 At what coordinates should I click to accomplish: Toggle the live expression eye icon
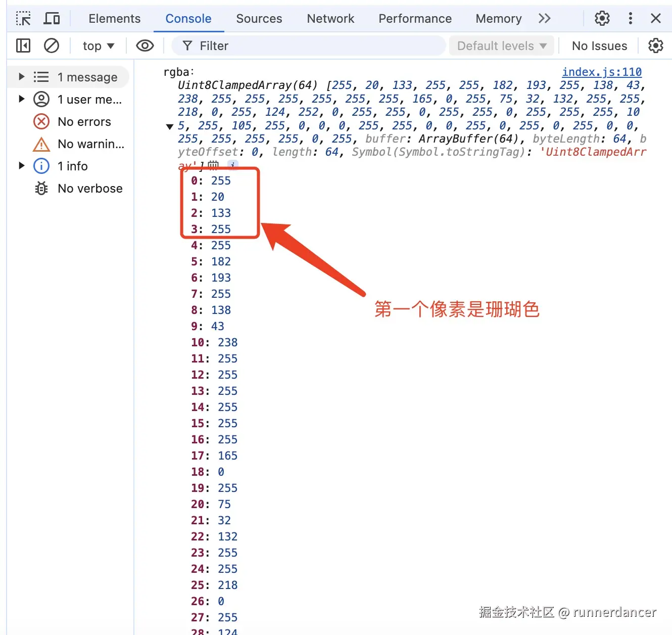point(145,46)
